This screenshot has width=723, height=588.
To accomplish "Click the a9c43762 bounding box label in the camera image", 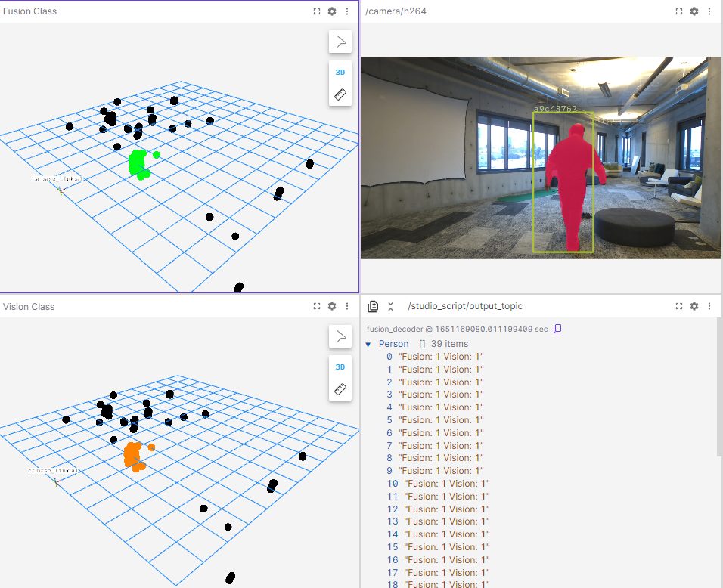I will (555, 109).
